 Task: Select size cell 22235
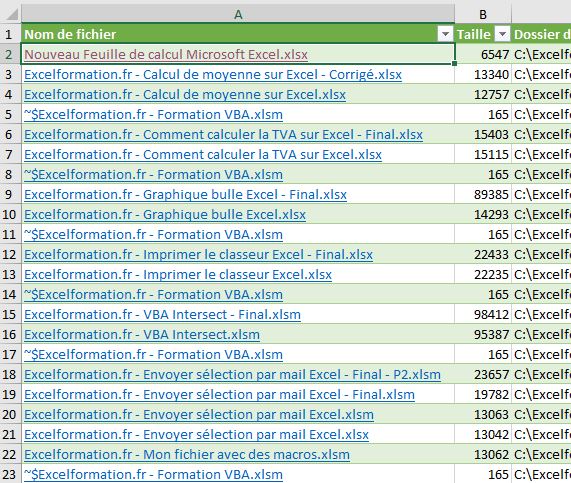pos(483,275)
